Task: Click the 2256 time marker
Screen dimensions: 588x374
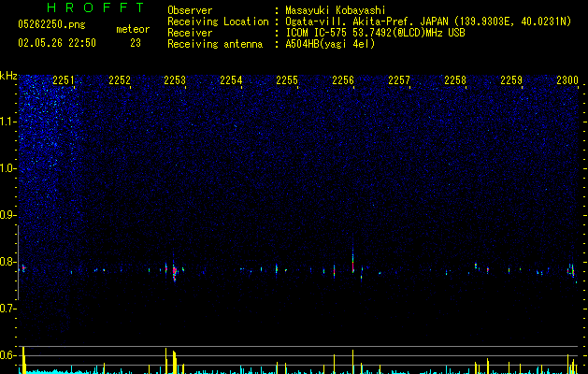Action: (343, 79)
